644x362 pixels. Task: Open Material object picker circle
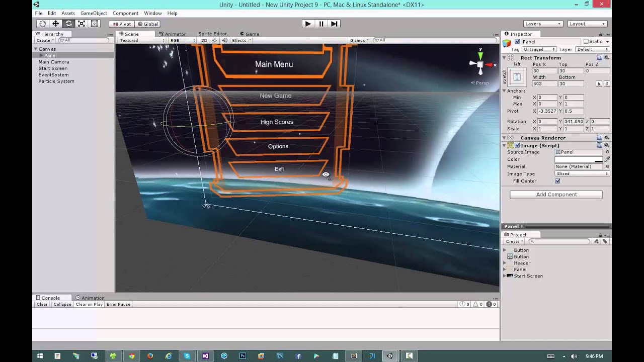[607, 166]
